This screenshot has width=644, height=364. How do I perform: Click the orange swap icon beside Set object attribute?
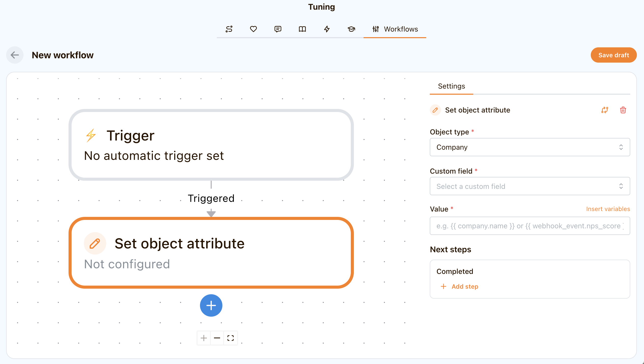[x=605, y=110]
